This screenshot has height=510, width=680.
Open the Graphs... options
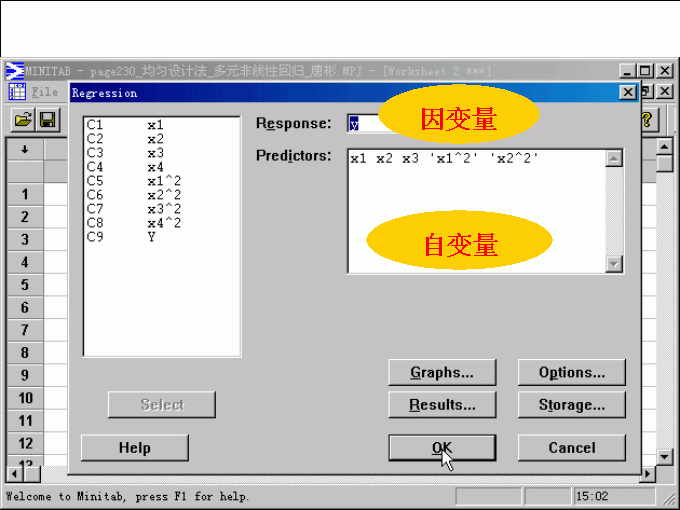point(442,373)
